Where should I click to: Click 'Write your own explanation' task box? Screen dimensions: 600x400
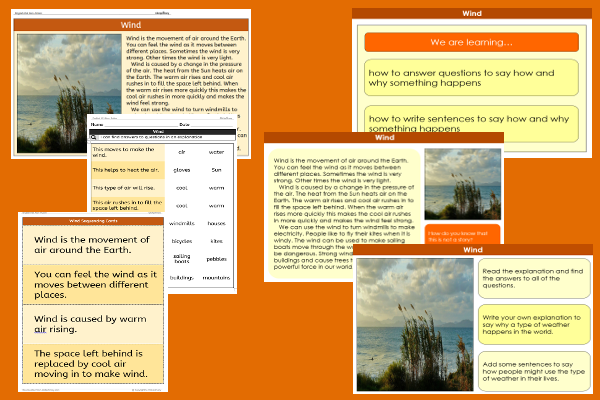tap(534, 325)
